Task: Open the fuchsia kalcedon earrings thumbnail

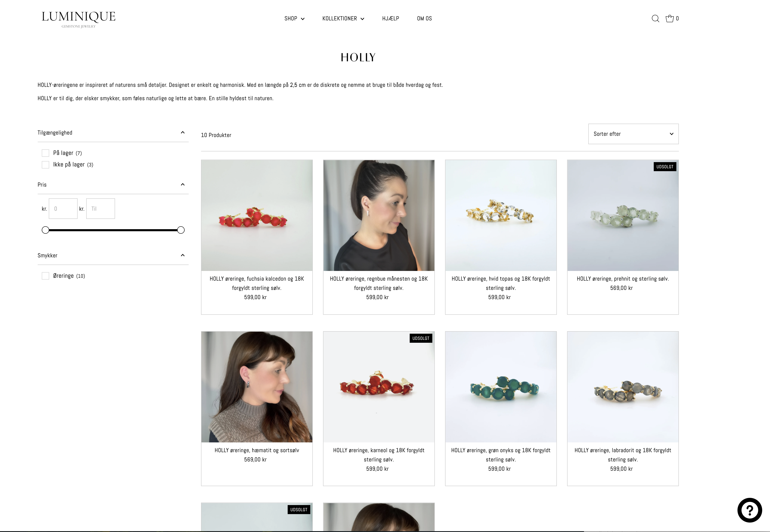Action: pyautogui.click(x=257, y=215)
